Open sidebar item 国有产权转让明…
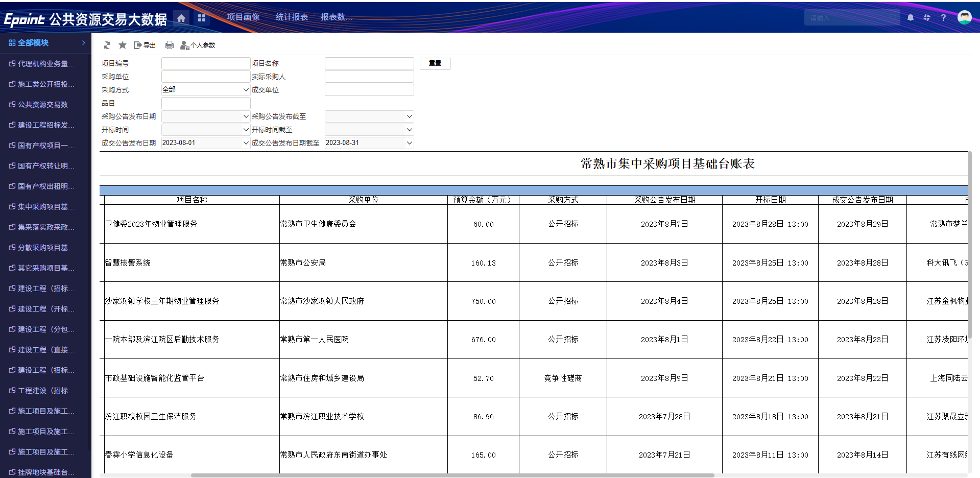The image size is (980, 478). [45, 166]
